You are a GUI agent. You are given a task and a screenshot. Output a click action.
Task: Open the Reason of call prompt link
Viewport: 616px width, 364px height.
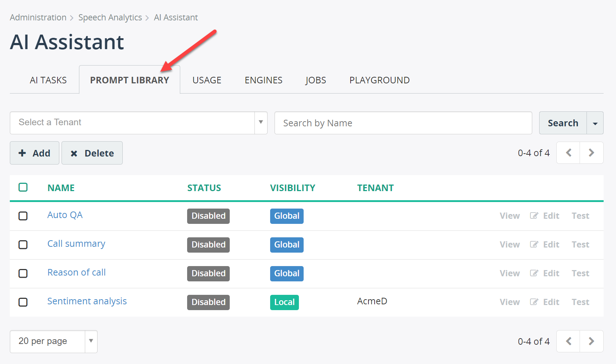76,272
